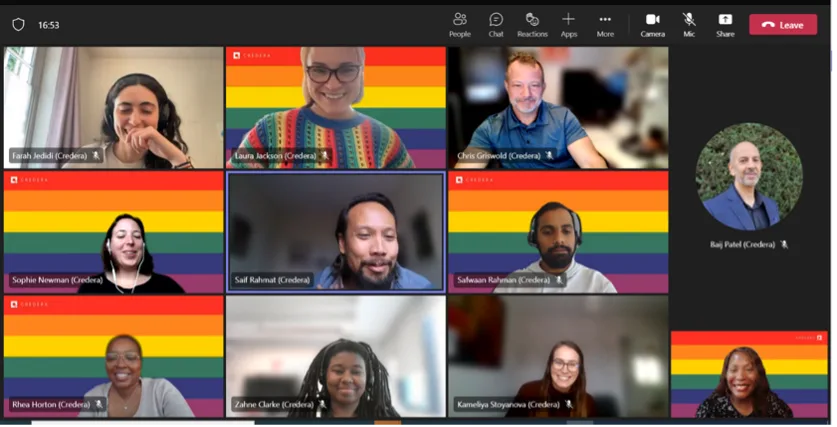The width and height of the screenshot is (837, 427).
Task: Click Sophie Newman (Credera) name label
Action: (57, 280)
